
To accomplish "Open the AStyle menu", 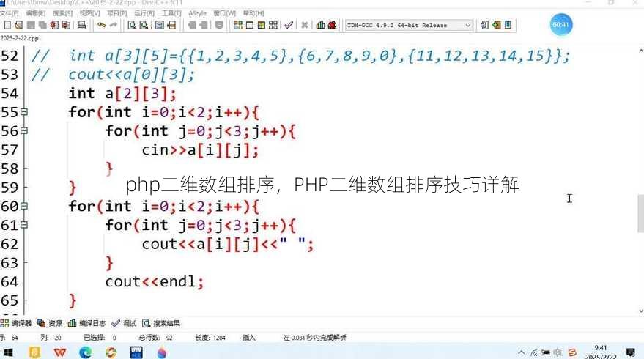I will coord(198,13).
